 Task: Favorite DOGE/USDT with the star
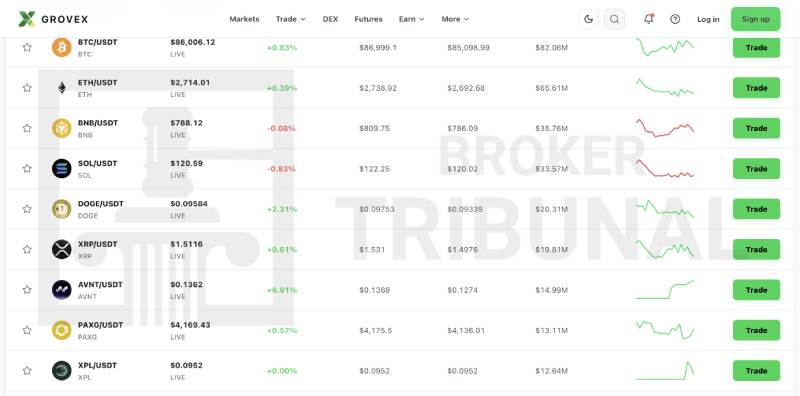click(27, 209)
